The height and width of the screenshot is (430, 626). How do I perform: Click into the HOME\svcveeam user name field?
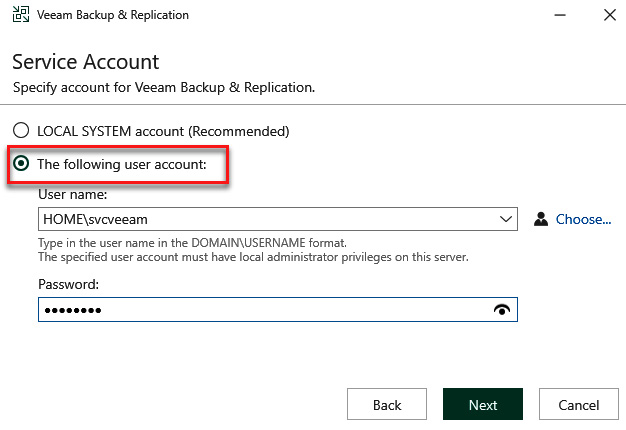click(267, 219)
